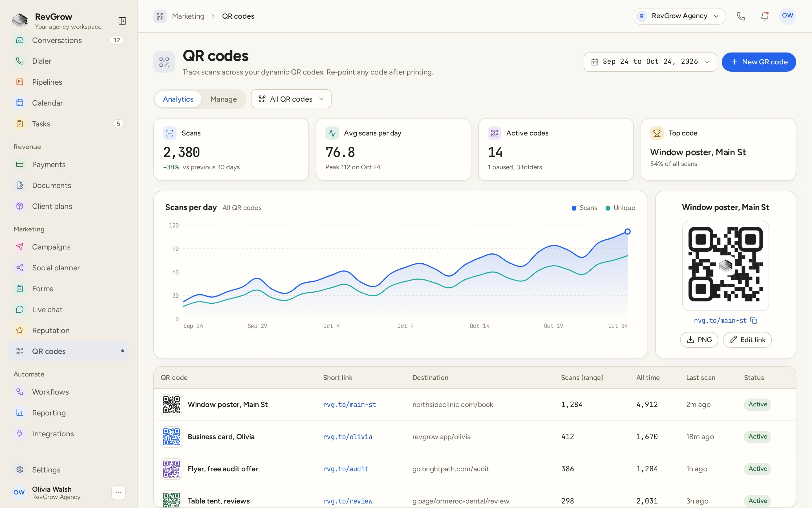The image size is (812, 508).
Task: Select QR codes in the sidebar
Action: point(69,351)
